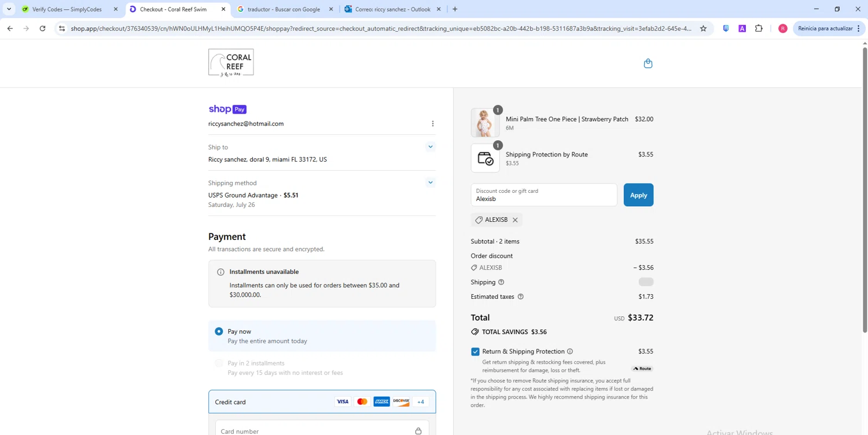Screen dimensions: 868x435
Task: Click the Total $33.72 amount
Action: 641,317
